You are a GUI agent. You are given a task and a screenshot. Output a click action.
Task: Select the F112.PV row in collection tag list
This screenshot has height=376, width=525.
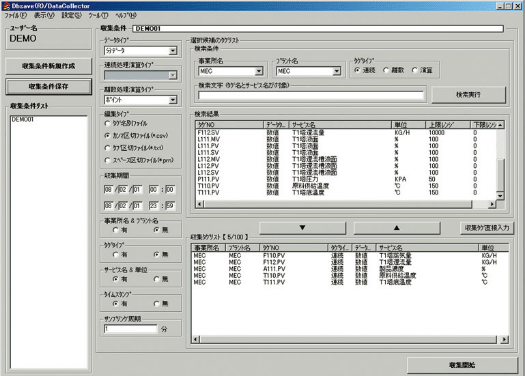pos(350,262)
